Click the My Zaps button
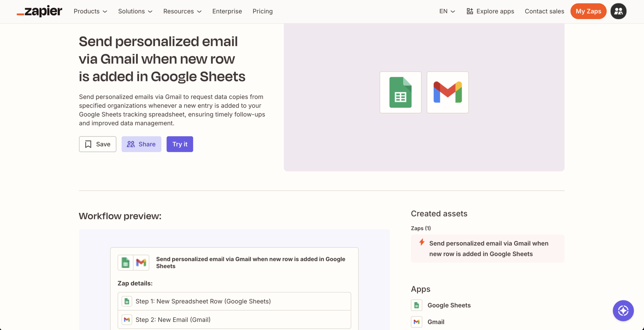 (x=588, y=11)
